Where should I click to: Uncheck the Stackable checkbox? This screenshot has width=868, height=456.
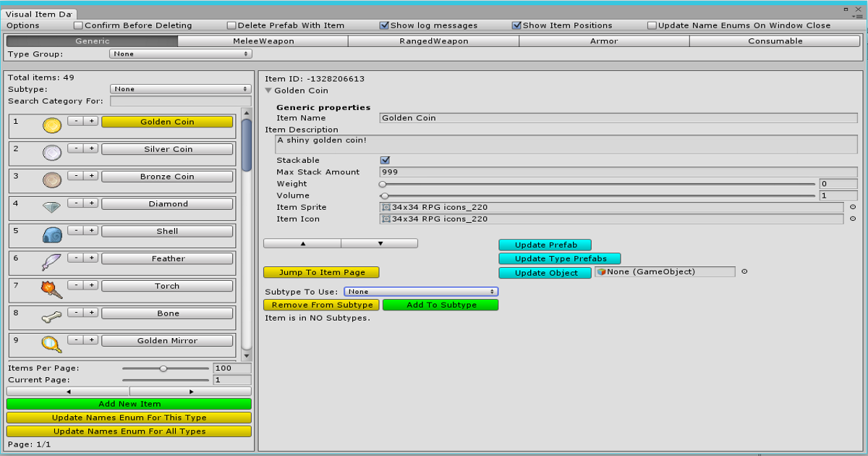(x=386, y=160)
